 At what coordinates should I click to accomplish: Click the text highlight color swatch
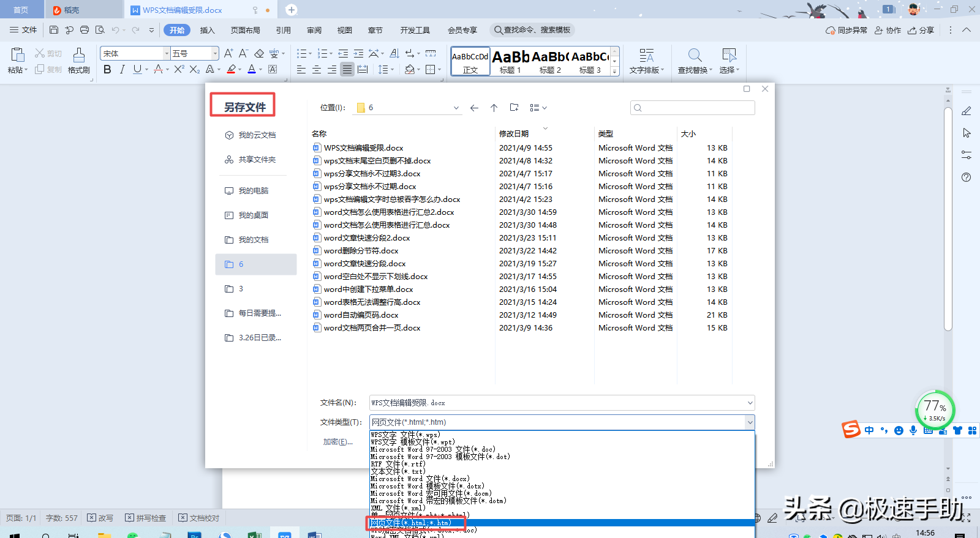[232, 70]
